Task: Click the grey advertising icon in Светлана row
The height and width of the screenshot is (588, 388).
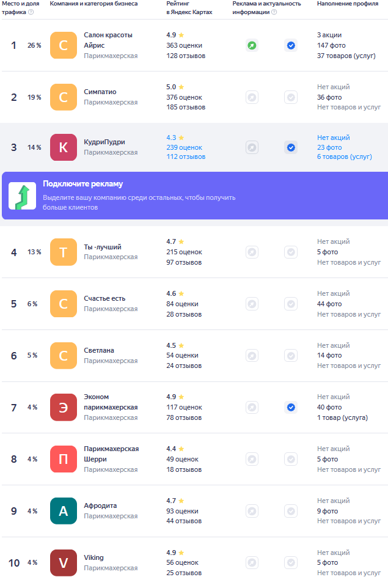Action: point(252,356)
